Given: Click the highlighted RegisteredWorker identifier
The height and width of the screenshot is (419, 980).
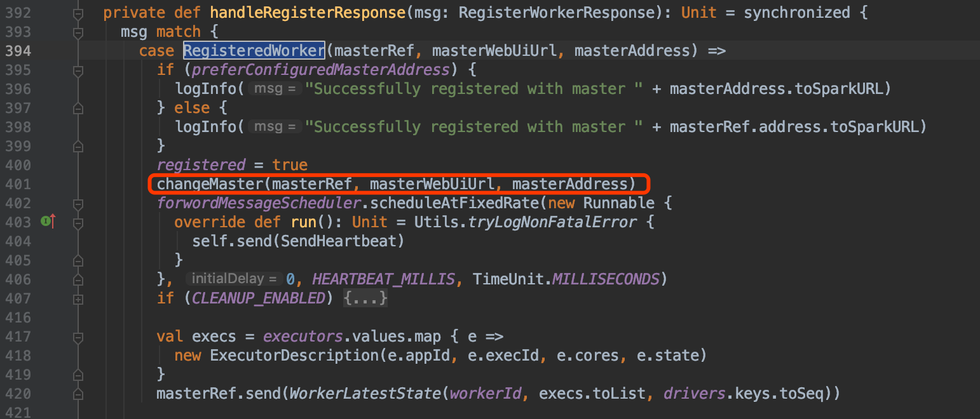Looking at the screenshot, I should pos(254,51).
